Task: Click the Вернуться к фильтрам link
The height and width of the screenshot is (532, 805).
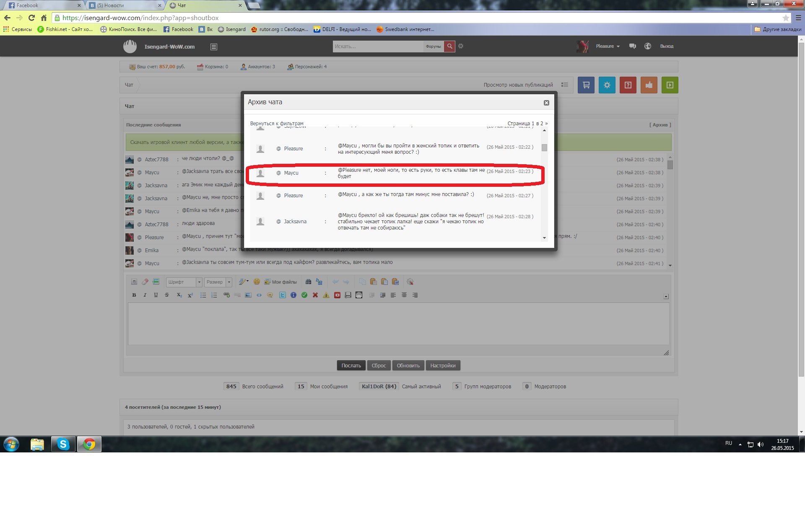Action: (277, 124)
